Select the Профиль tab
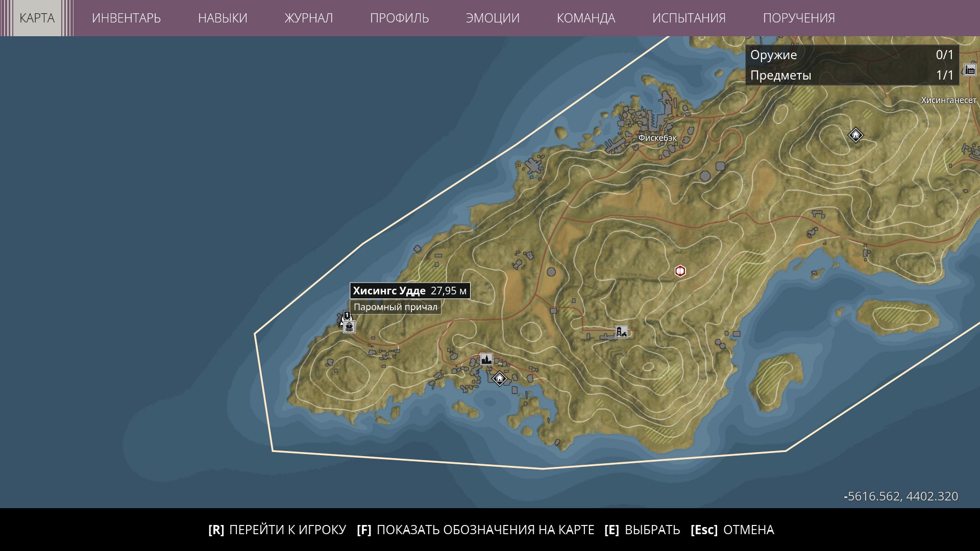Viewport: 980px width, 551px height. pos(399,18)
